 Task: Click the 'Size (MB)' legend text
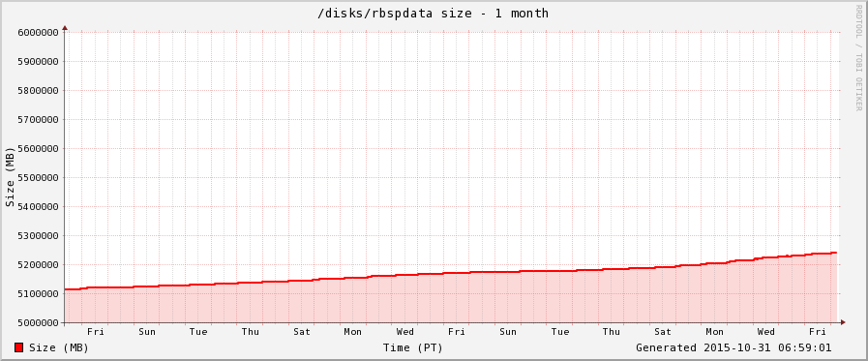tap(59, 347)
